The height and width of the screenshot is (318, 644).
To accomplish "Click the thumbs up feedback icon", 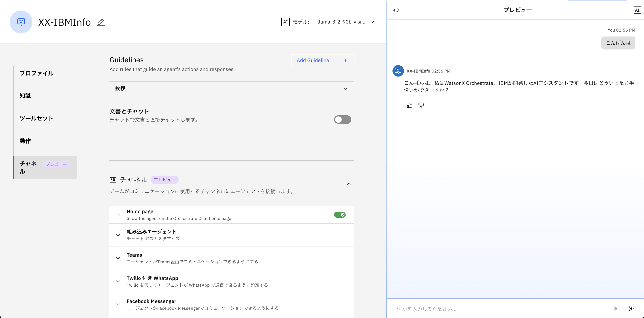I will point(409,105).
